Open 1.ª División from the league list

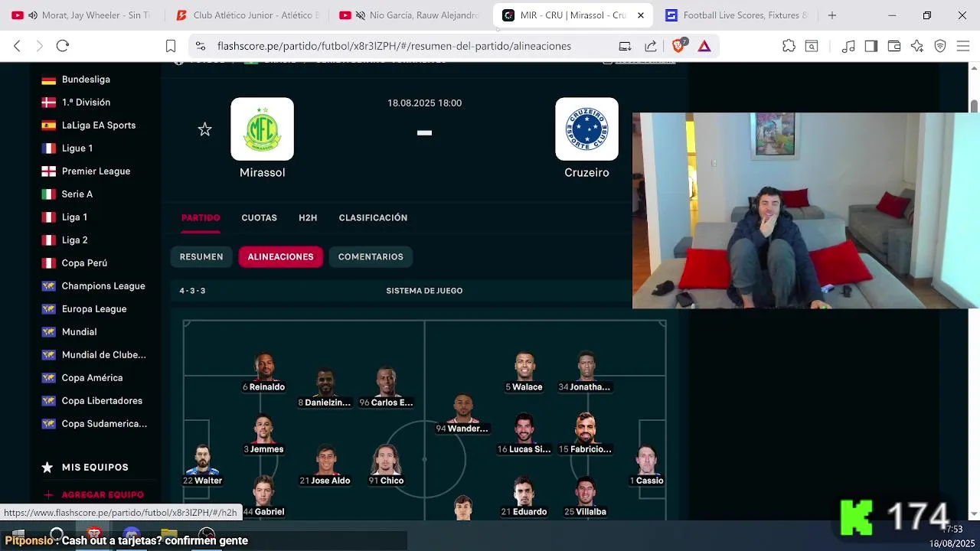point(86,103)
